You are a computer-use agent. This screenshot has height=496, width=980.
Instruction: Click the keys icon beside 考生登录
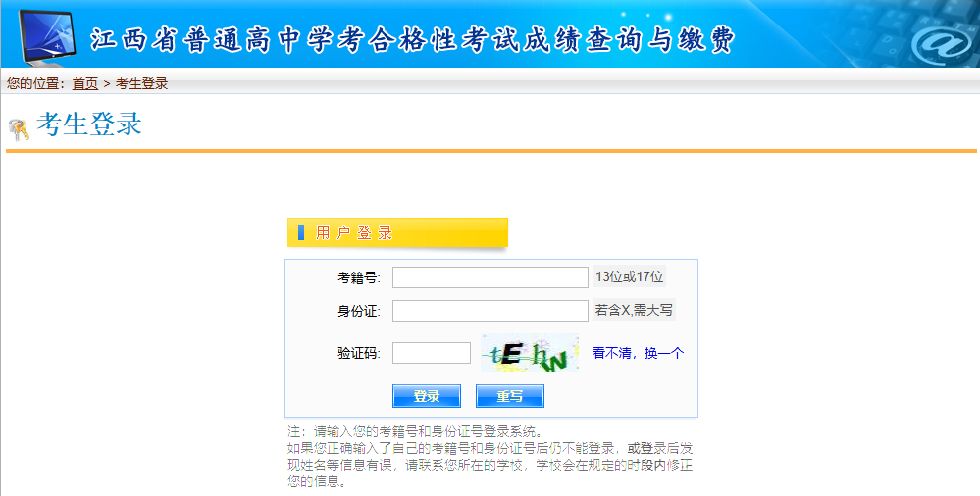[x=19, y=129]
